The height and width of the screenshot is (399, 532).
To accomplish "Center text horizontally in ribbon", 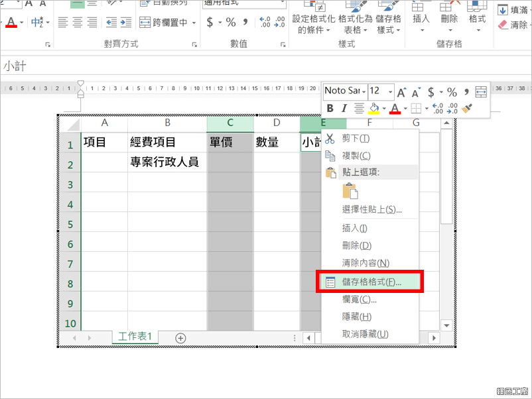I will [78, 23].
